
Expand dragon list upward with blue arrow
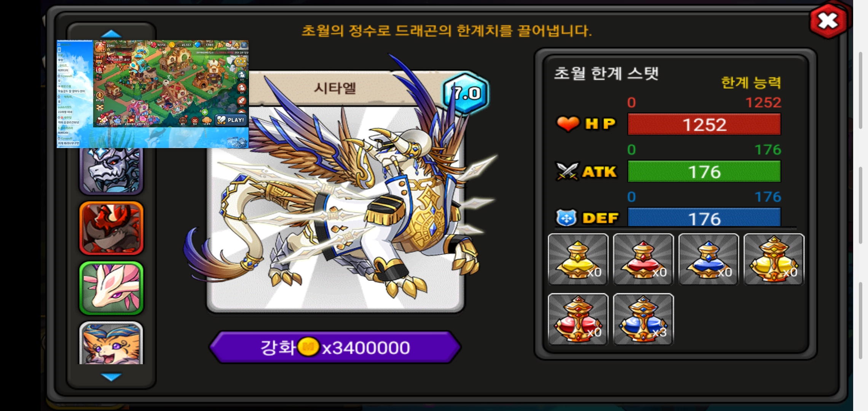(x=111, y=34)
